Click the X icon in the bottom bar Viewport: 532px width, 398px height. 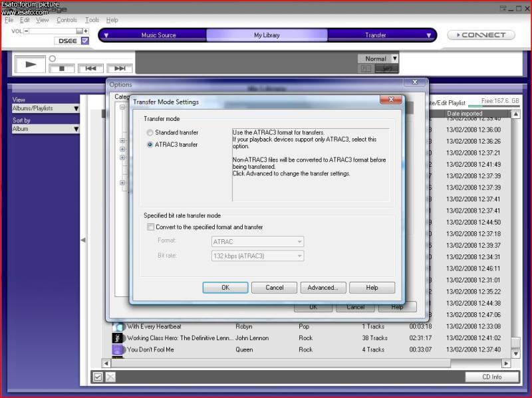click(x=110, y=377)
